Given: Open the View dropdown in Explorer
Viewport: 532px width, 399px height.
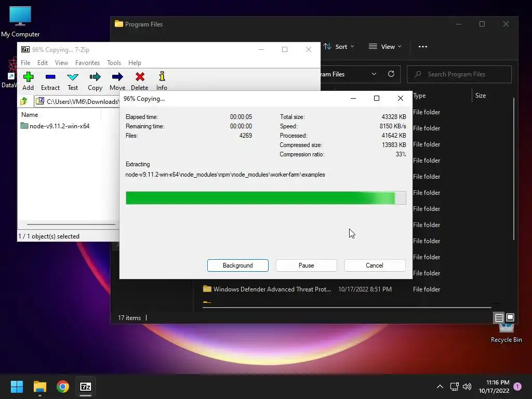Looking at the screenshot, I should point(385,46).
